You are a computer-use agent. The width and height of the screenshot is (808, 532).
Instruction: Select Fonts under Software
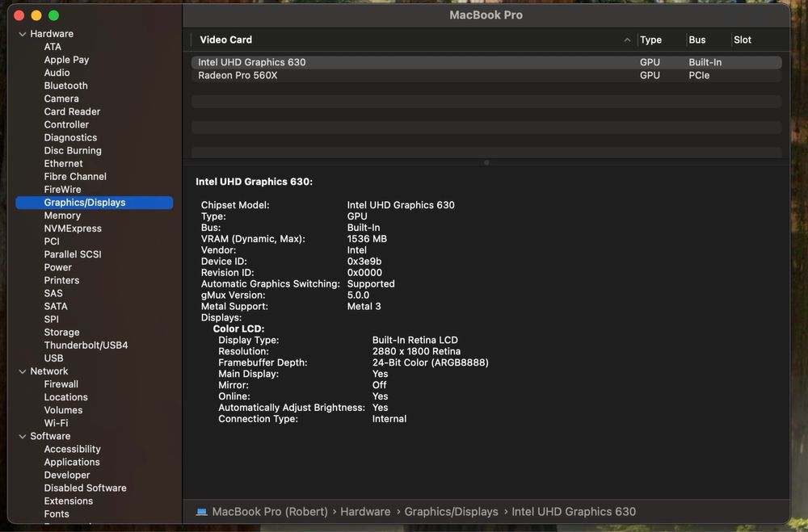click(x=57, y=514)
